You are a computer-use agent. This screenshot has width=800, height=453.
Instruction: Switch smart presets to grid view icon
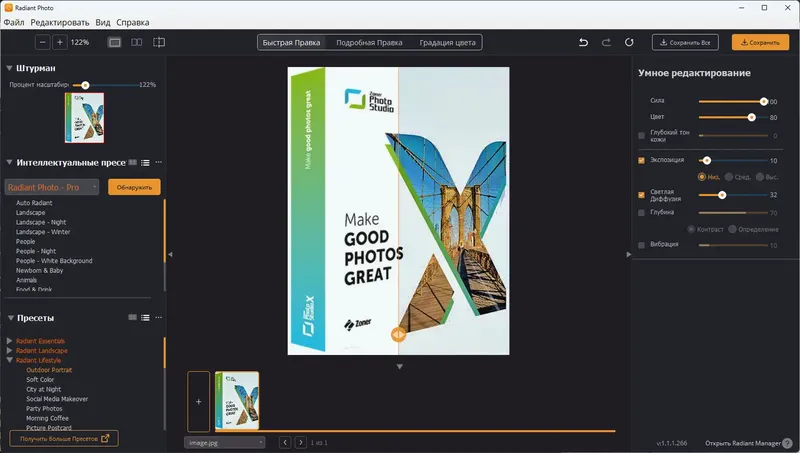[x=133, y=162]
